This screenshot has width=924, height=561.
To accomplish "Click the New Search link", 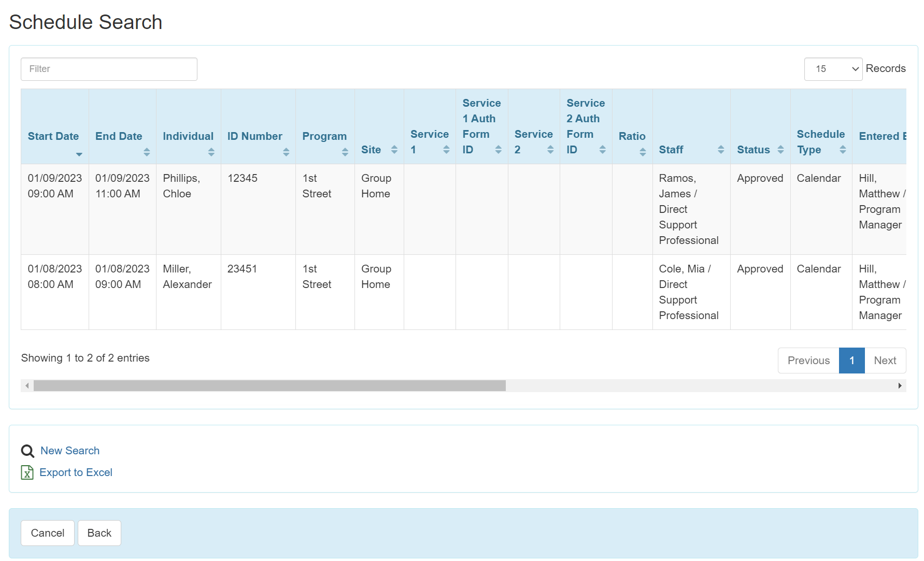I will click(70, 451).
